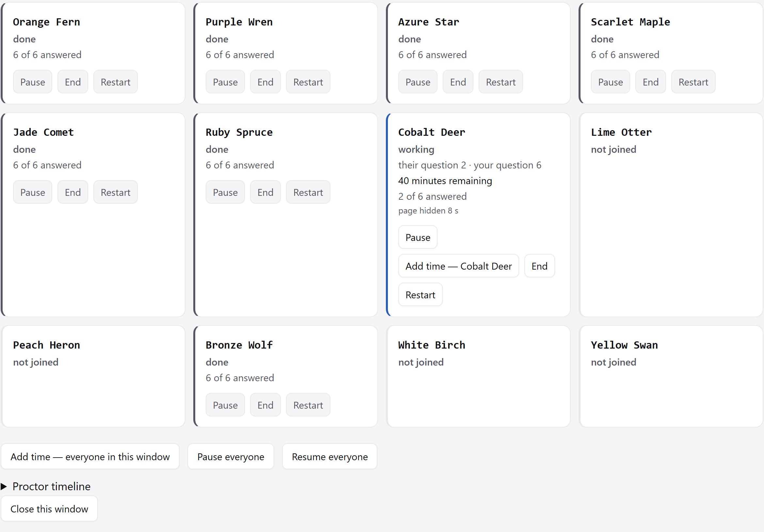Restart Scarlet Maple's session
This screenshot has height=532, width=764.
pos(693,82)
